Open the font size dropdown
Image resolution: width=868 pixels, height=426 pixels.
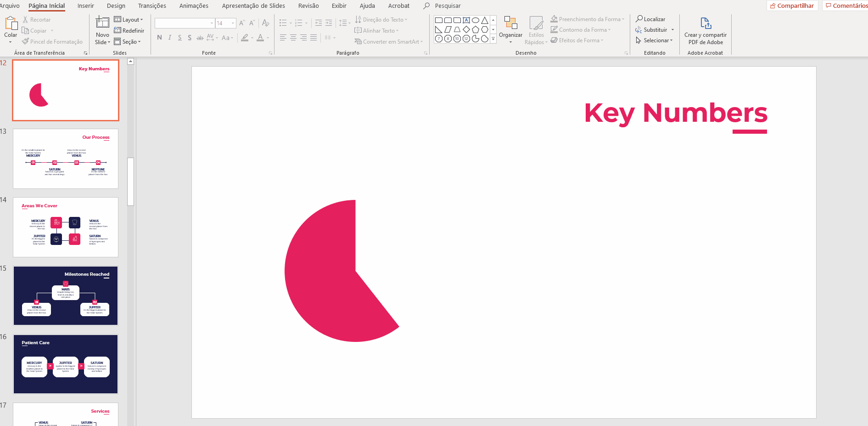233,23
